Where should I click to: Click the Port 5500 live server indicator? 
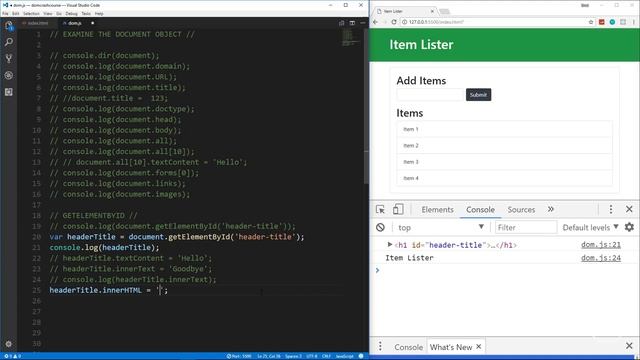pos(239,356)
